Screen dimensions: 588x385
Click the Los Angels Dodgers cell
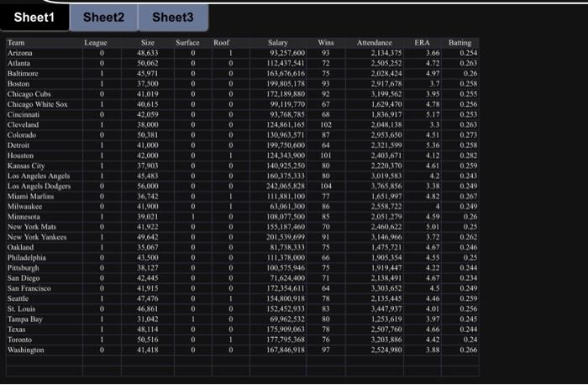[45, 186]
